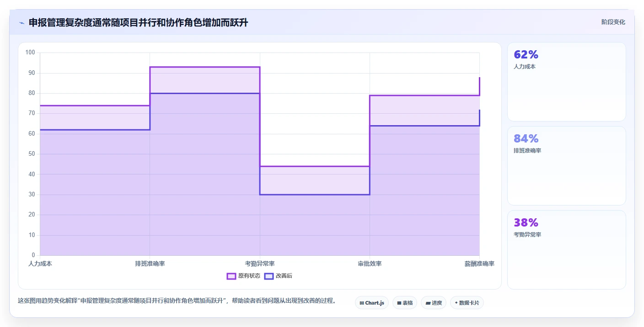Open the 62% 人力成本 stat card

566,82
